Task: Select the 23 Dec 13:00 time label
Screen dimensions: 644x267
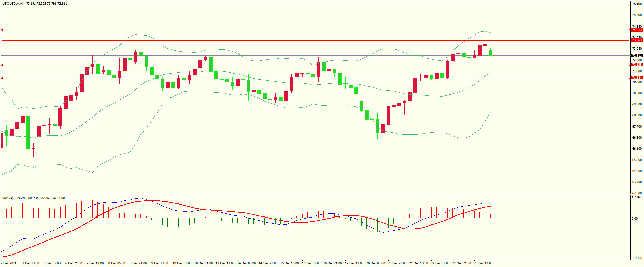Action: [483, 263]
